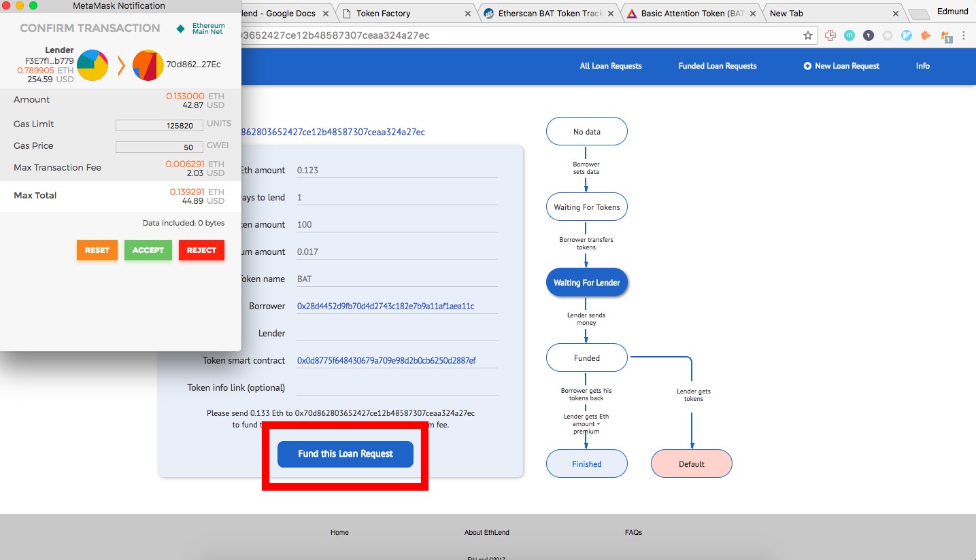The height and width of the screenshot is (560, 976).
Task: Click the recipient 70d862...27Ec identicon
Action: [148, 65]
